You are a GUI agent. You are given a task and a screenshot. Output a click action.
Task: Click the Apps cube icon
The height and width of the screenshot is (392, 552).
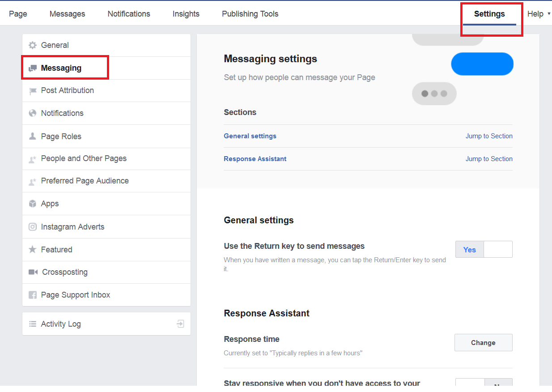(33, 204)
